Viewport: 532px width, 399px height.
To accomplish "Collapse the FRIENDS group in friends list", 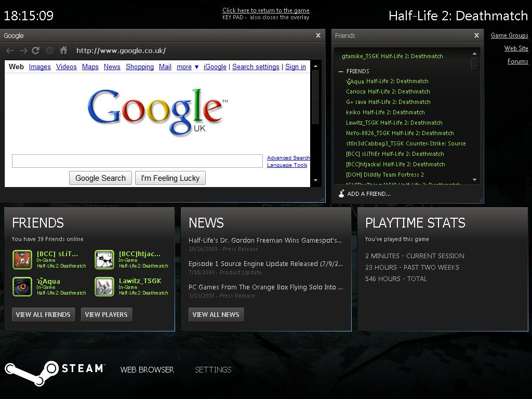I will click(341, 71).
